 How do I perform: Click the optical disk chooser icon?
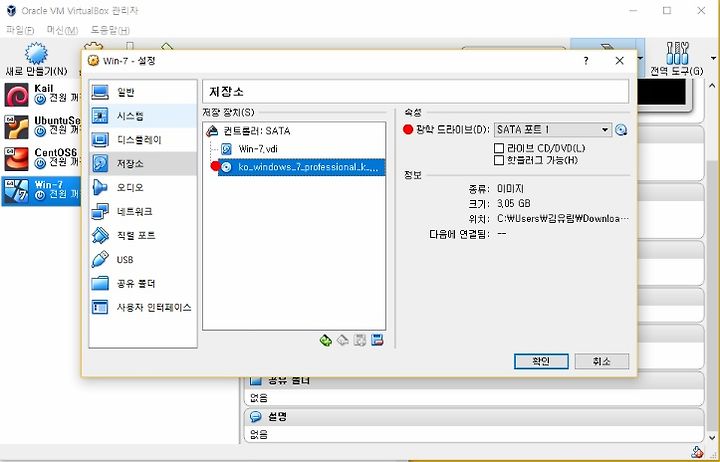point(621,130)
